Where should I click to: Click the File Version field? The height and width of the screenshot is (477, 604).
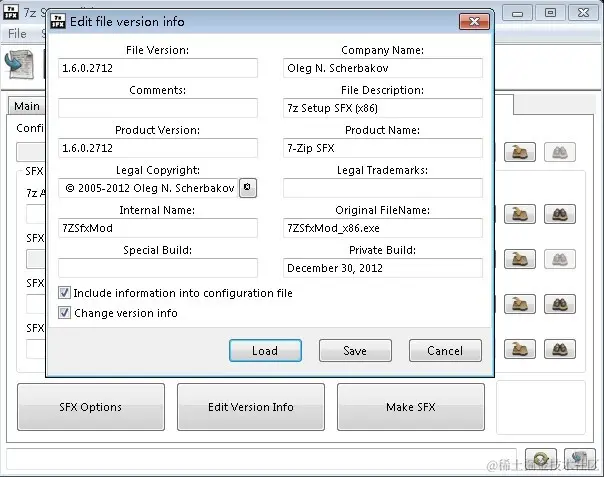(x=158, y=68)
